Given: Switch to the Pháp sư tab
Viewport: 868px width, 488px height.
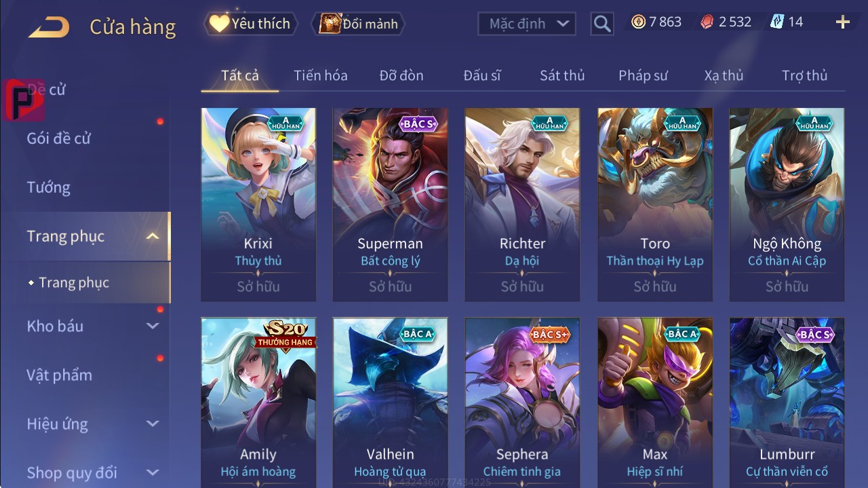Looking at the screenshot, I should coord(643,75).
